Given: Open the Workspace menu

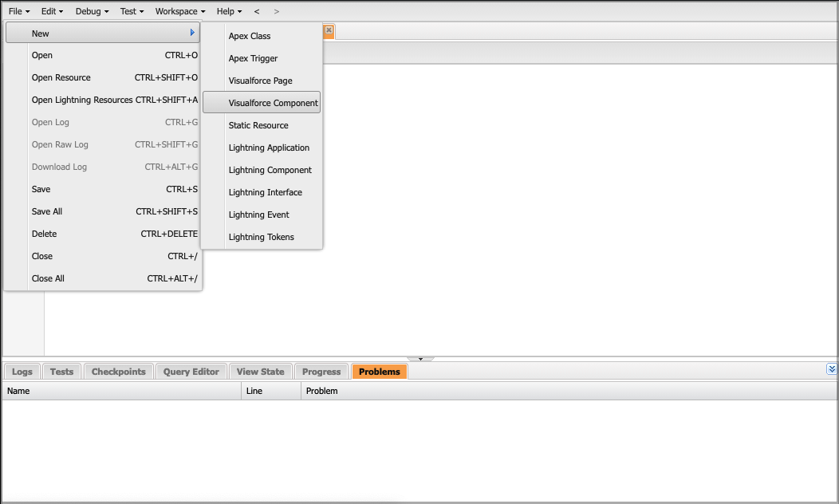Looking at the screenshot, I should click(180, 11).
